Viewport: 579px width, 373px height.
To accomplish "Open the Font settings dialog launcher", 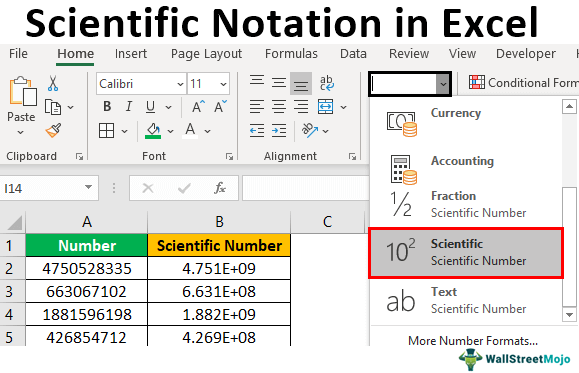I will pyautogui.click(x=229, y=157).
